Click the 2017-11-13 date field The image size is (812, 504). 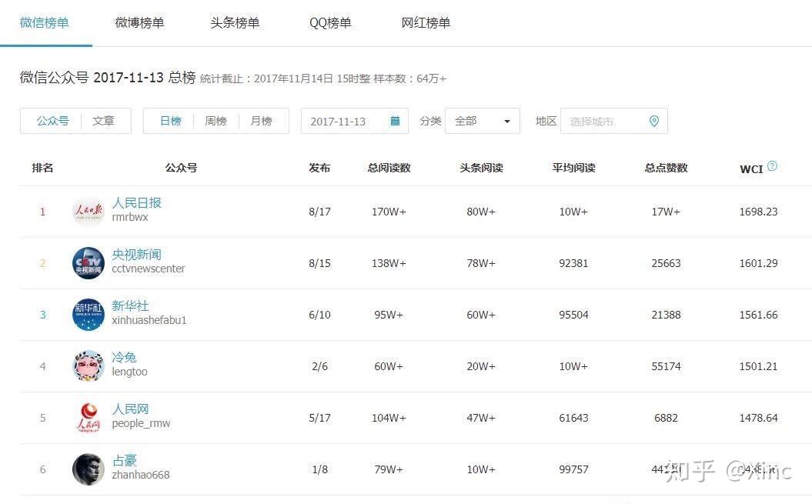click(x=339, y=122)
